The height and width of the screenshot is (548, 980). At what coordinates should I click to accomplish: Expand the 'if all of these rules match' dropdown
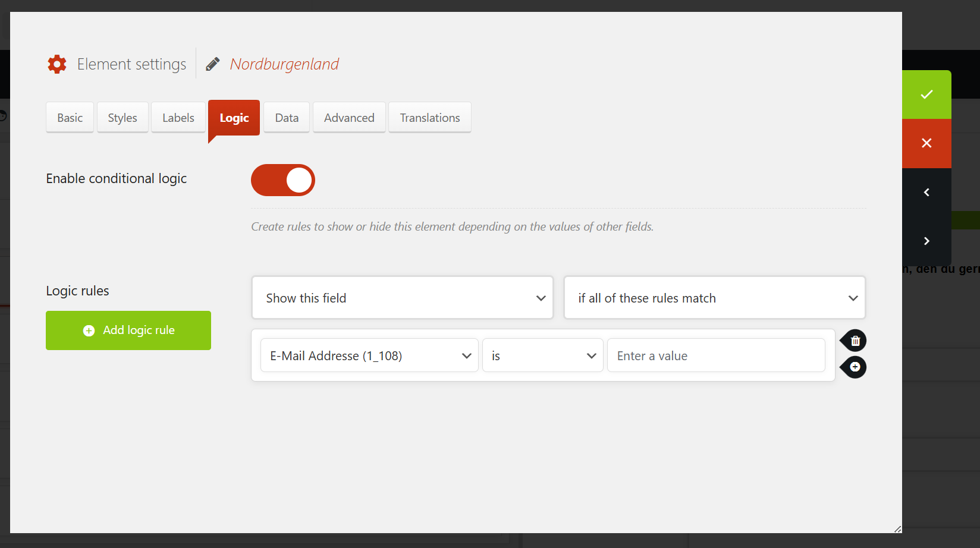point(714,298)
